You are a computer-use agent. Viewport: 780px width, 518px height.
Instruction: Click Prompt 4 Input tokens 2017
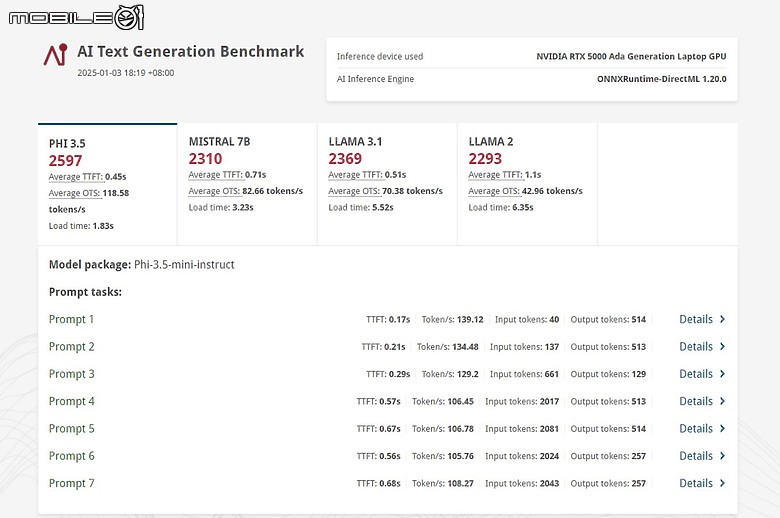[x=522, y=402]
